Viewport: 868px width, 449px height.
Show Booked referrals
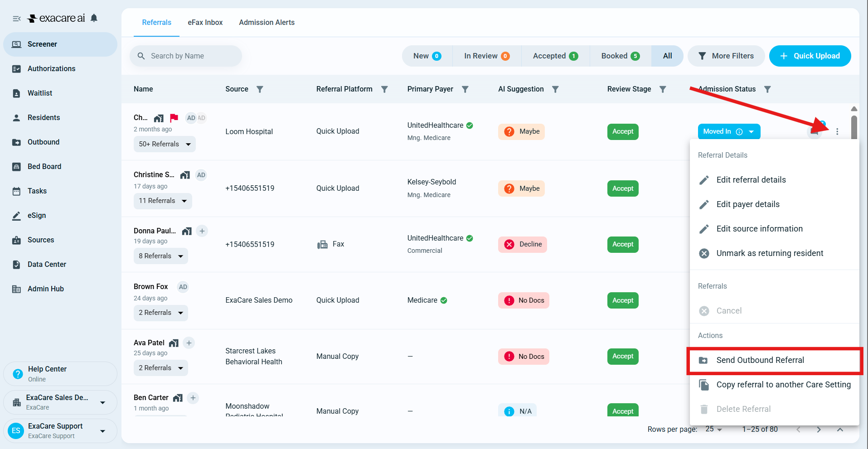(621, 56)
